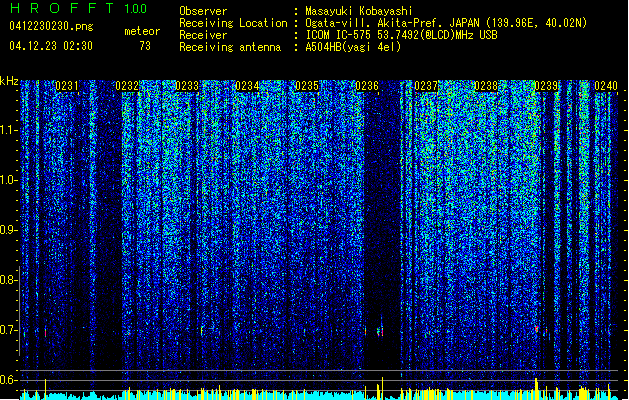Image resolution: width=629 pixels, height=400 pixels.
Task: Click the 0233 time marker
Action: pyautogui.click(x=187, y=86)
